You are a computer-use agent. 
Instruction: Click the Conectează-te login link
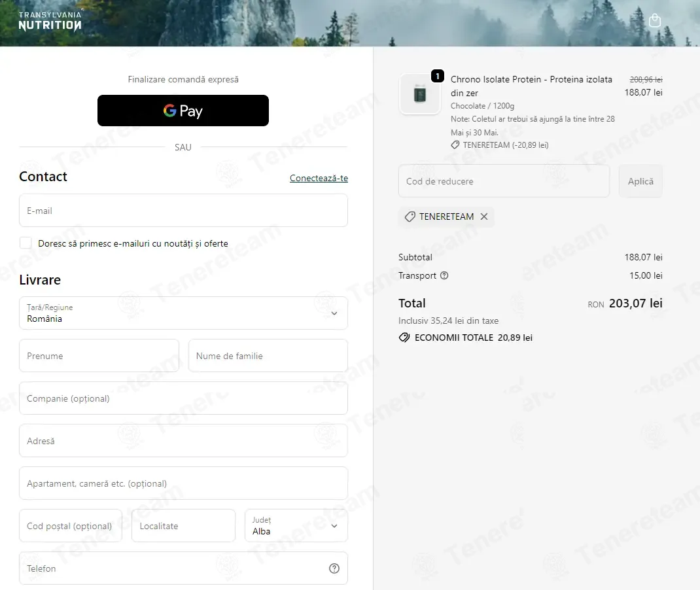click(x=319, y=178)
